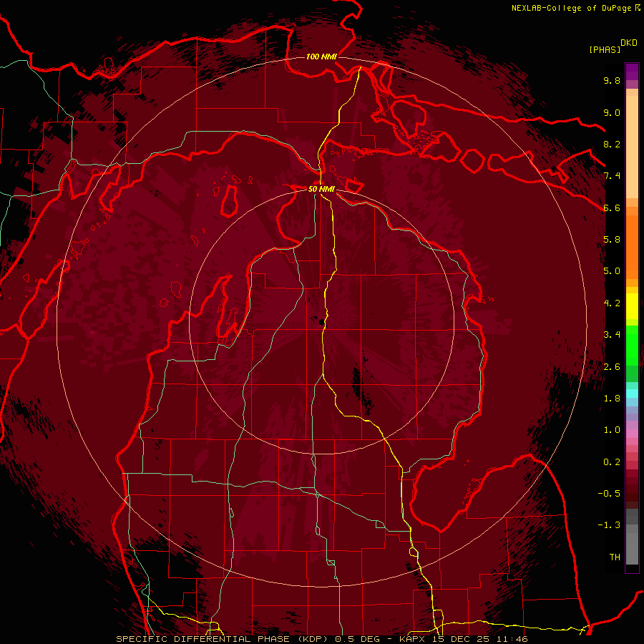Click the 8.2 legend value

(612, 144)
